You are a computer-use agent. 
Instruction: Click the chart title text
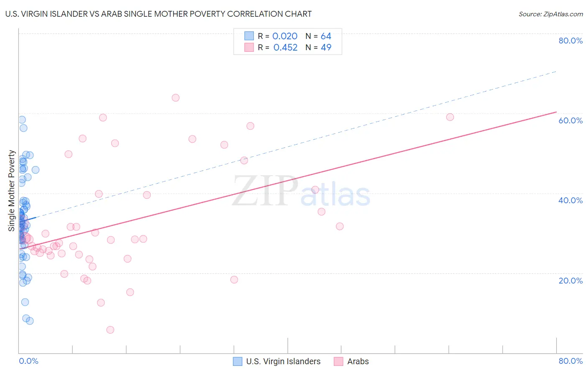[159, 14]
